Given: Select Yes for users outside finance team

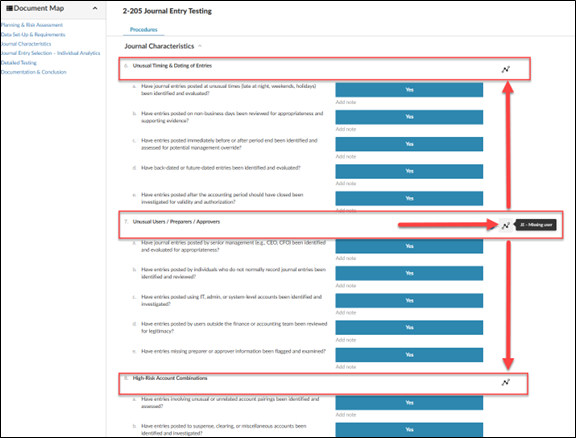Looking at the screenshot, I should 409,327.
